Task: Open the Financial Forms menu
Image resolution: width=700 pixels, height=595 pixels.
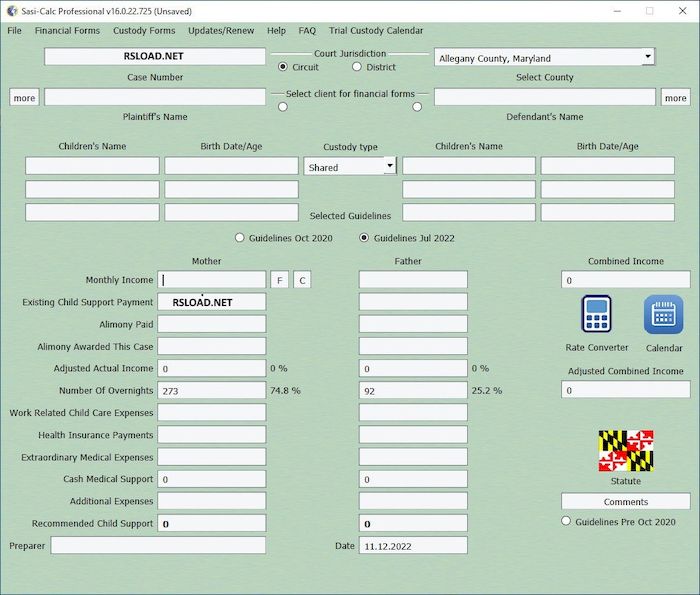Action: tap(67, 30)
